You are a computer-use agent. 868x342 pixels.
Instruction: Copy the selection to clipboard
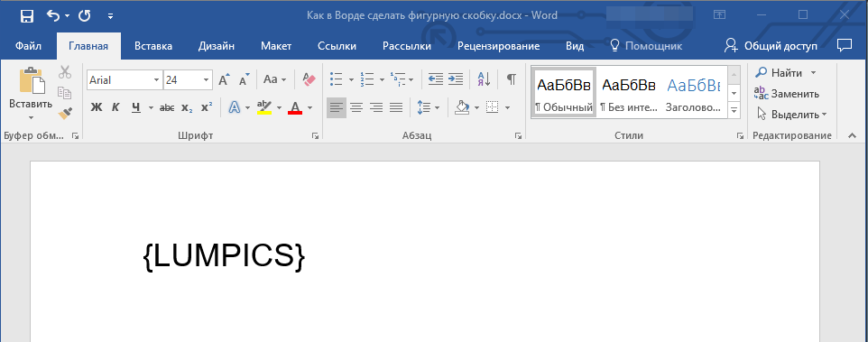coord(65,92)
